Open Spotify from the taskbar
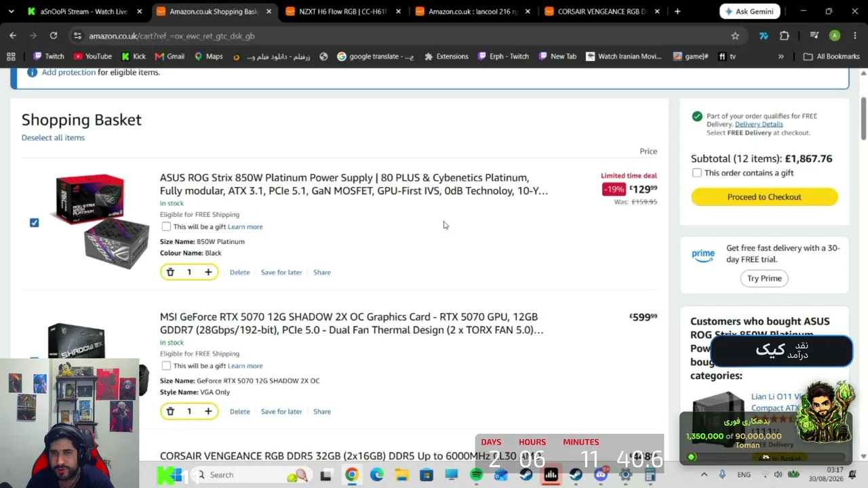 coord(476,474)
